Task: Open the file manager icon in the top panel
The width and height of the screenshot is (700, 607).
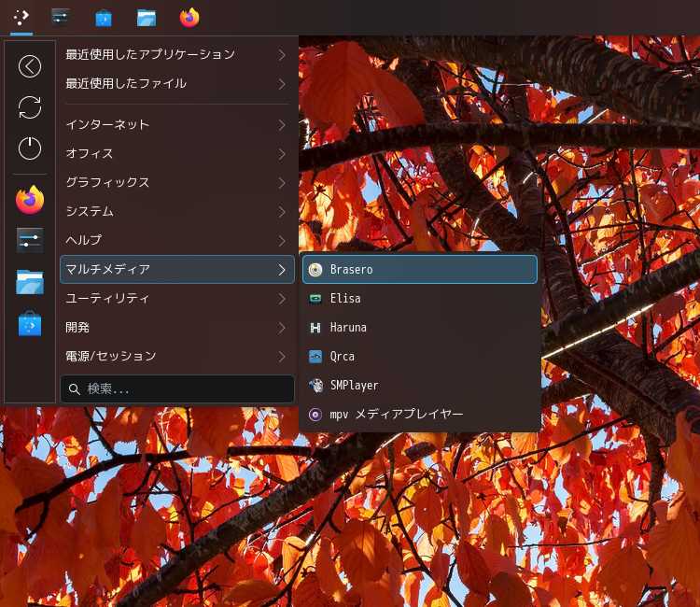Action: [x=147, y=19]
